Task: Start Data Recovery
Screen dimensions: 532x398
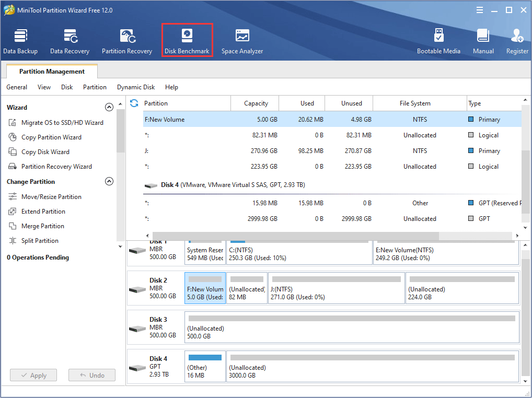Action: coord(70,39)
